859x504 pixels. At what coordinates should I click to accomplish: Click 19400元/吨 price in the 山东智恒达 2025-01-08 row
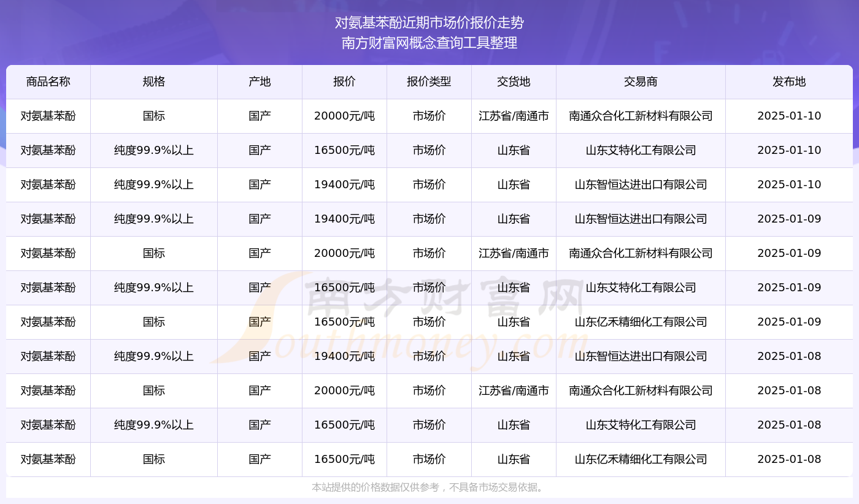344,356
